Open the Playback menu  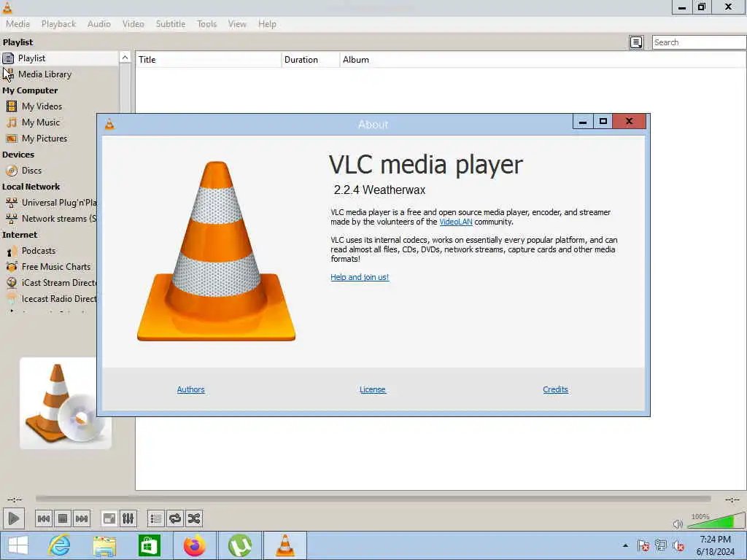click(58, 24)
